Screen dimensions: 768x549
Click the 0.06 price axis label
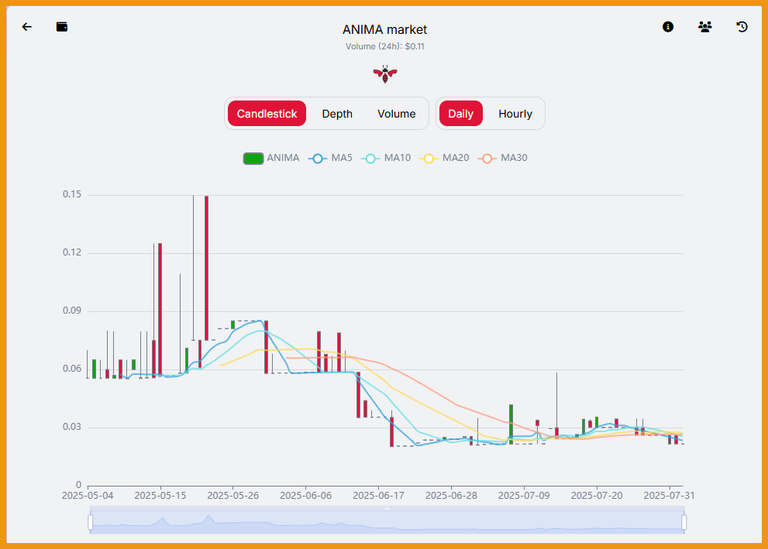click(x=72, y=369)
